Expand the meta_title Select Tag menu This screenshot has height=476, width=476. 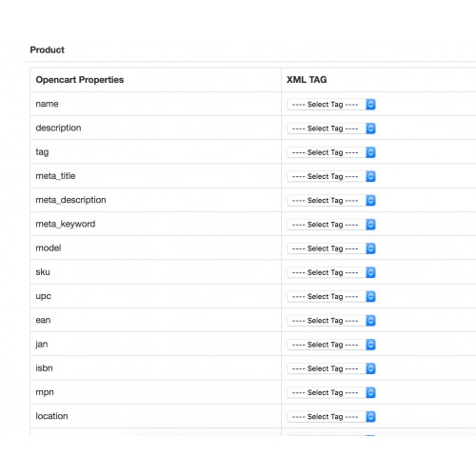pos(331,176)
